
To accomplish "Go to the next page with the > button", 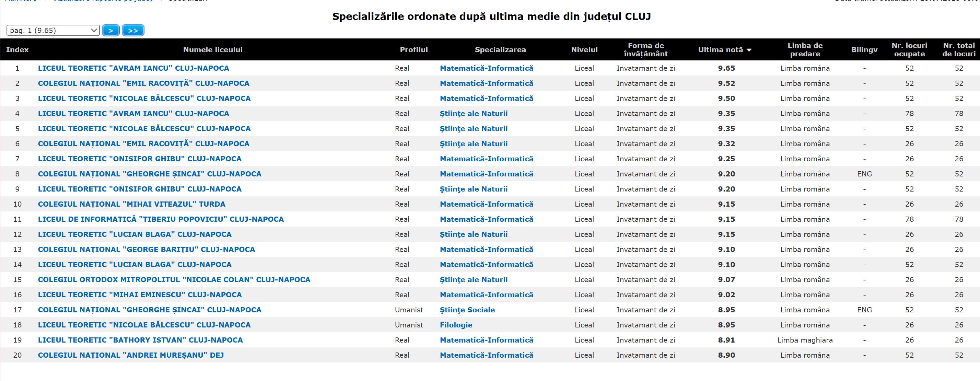I will click(111, 31).
